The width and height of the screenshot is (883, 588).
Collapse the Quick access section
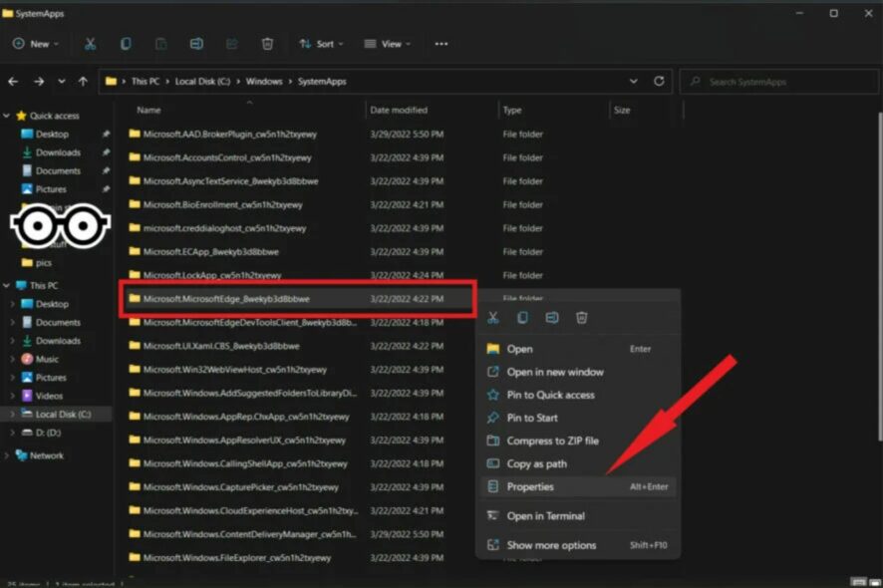click(6, 116)
